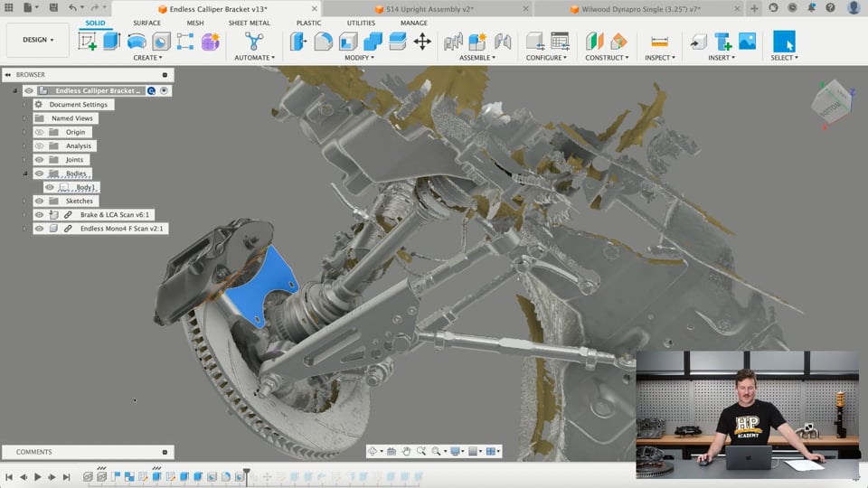This screenshot has height=488, width=868.
Task: Open the CREATE dropdown menu
Action: [147, 58]
